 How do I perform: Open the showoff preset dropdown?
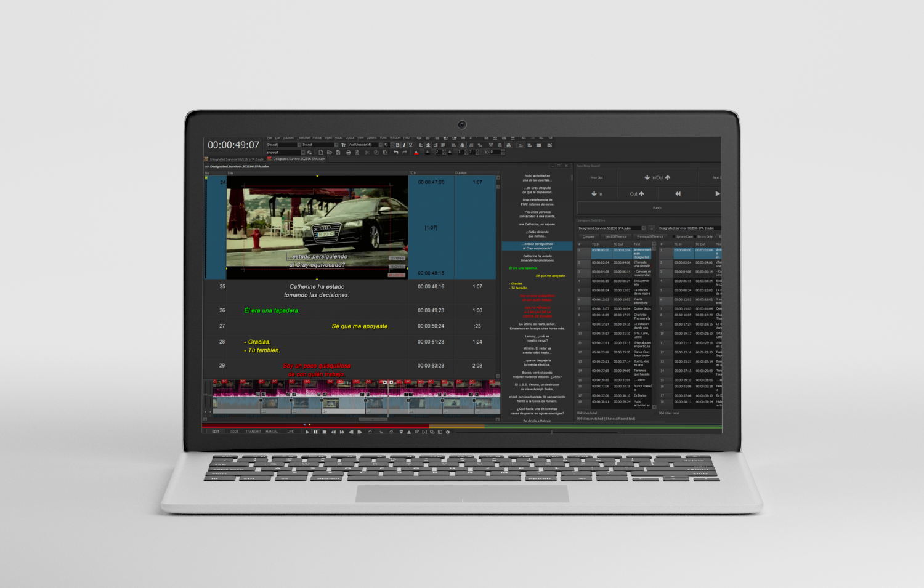(x=303, y=152)
